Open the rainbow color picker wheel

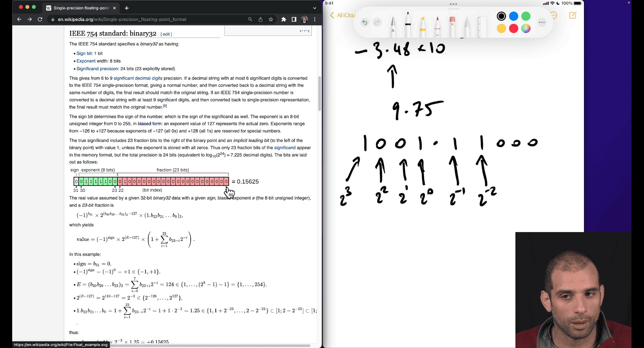526,28
